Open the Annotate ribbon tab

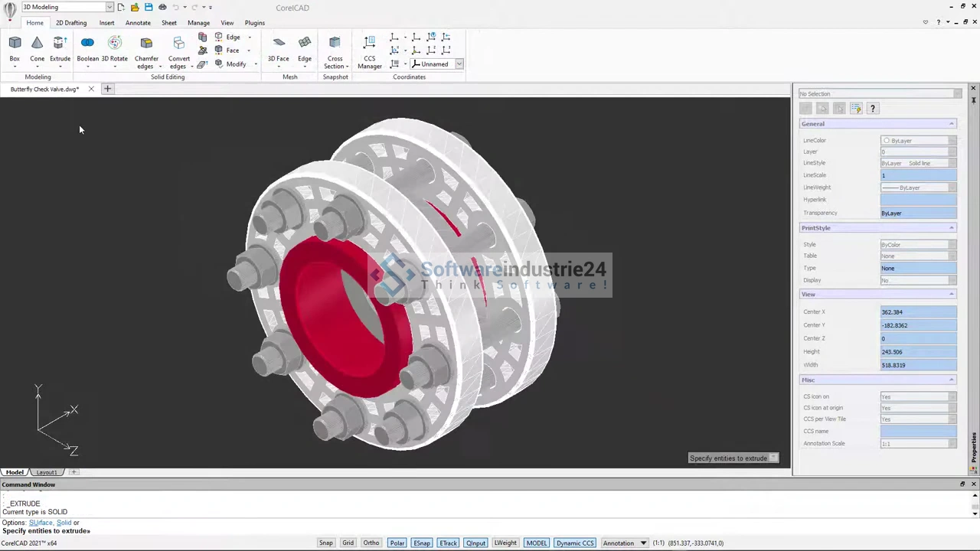click(x=138, y=23)
